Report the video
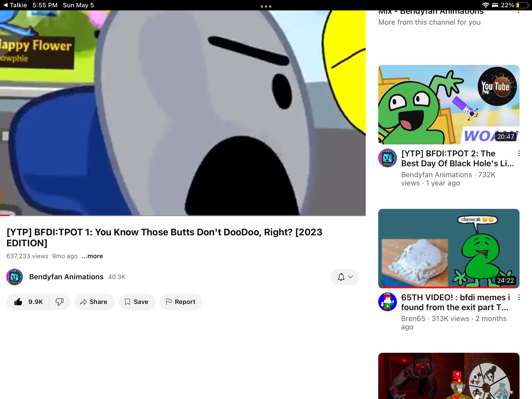 coord(181,302)
